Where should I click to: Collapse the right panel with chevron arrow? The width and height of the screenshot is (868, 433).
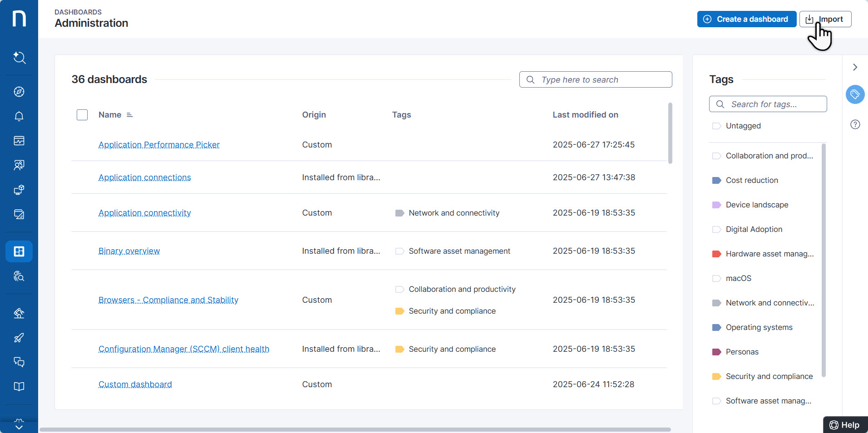pyautogui.click(x=855, y=67)
